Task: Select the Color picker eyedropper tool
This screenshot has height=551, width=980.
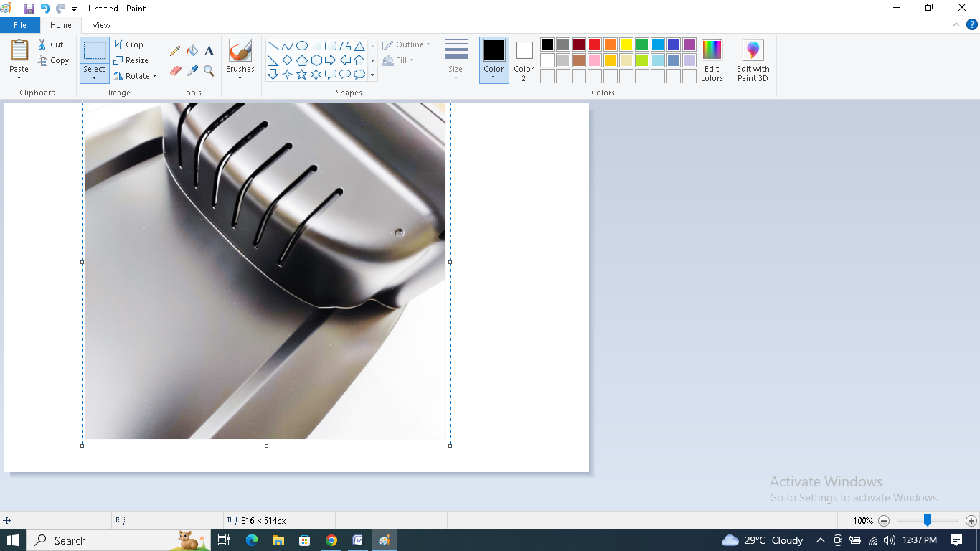Action: [192, 71]
